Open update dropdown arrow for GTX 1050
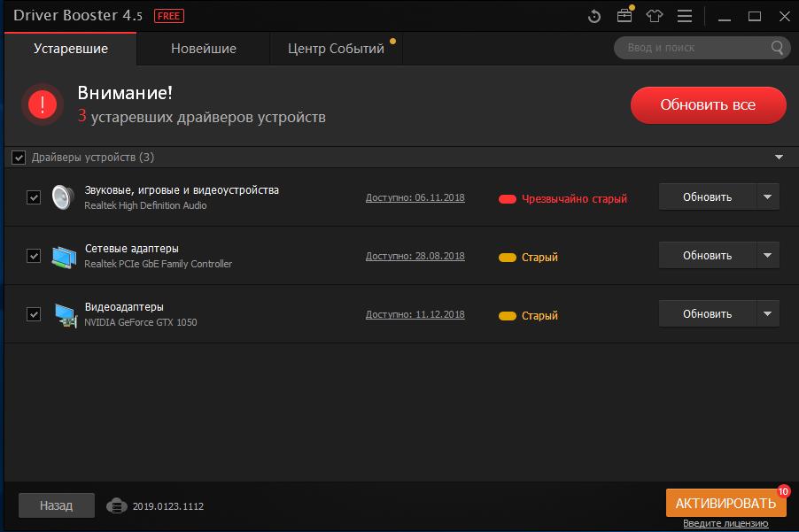This screenshot has height=532, width=799. point(767,314)
